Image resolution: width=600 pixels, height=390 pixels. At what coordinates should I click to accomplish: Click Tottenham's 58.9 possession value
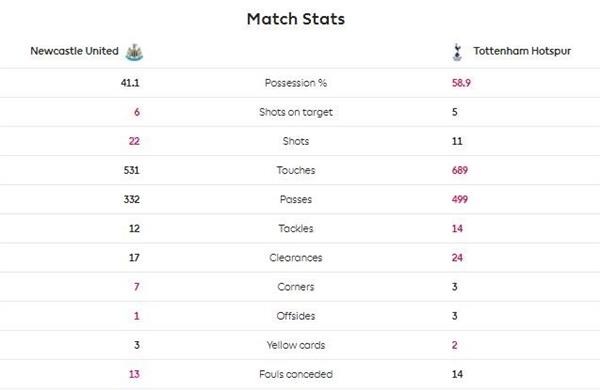461,83
